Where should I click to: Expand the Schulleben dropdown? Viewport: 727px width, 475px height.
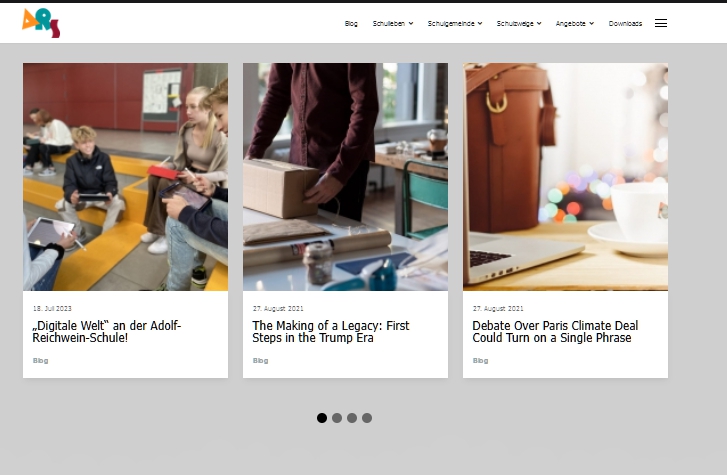click(392, 23)
